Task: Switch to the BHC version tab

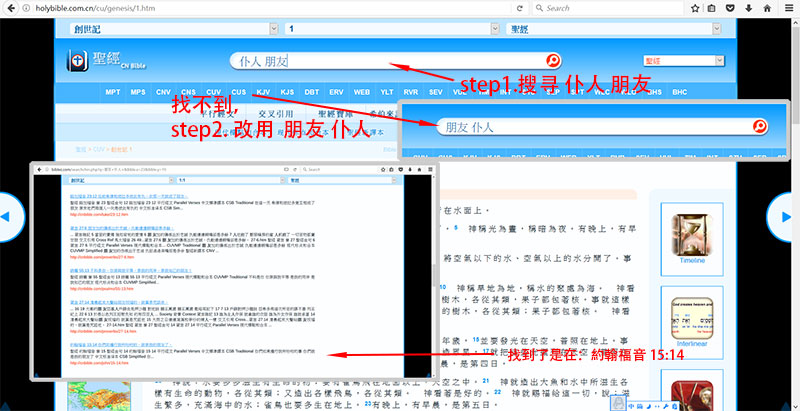Action: click(680, 92)
